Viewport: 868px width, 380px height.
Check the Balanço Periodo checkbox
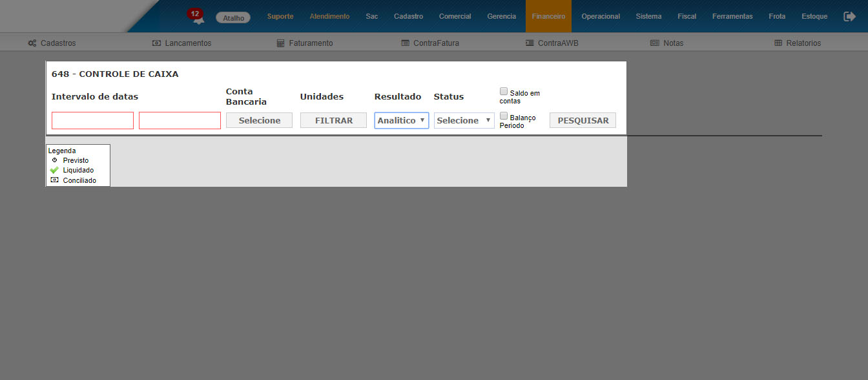tap(504, 116)
